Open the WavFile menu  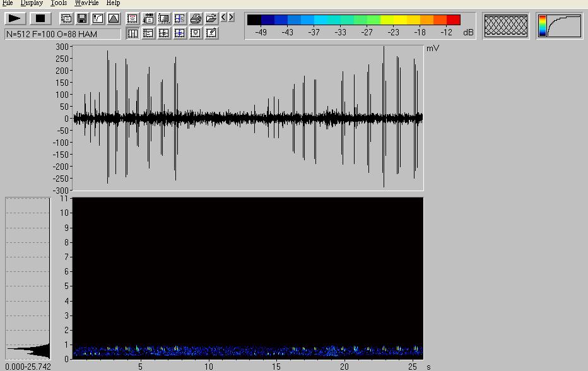86,3
